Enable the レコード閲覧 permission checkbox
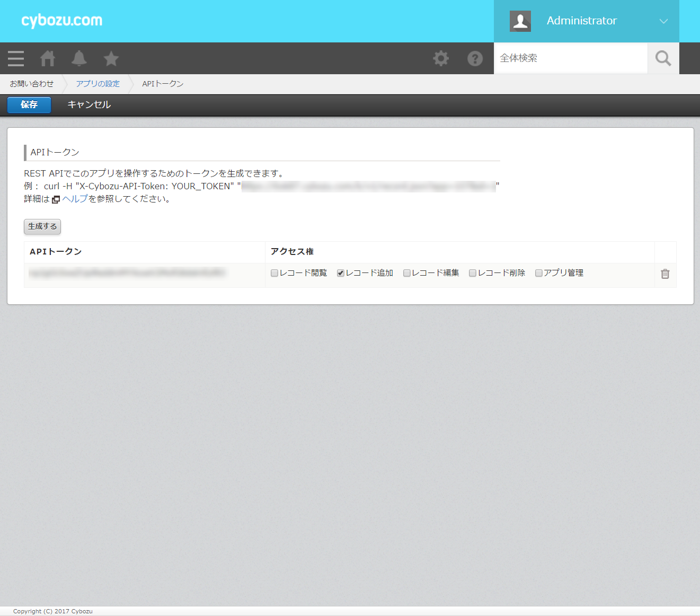Screen dimensions: 700x616 coord(274,273)
